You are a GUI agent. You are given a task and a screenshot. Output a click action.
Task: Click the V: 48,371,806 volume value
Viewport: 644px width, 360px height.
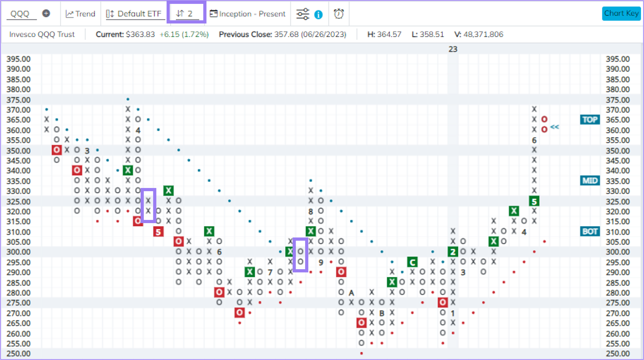click(479, 34)
